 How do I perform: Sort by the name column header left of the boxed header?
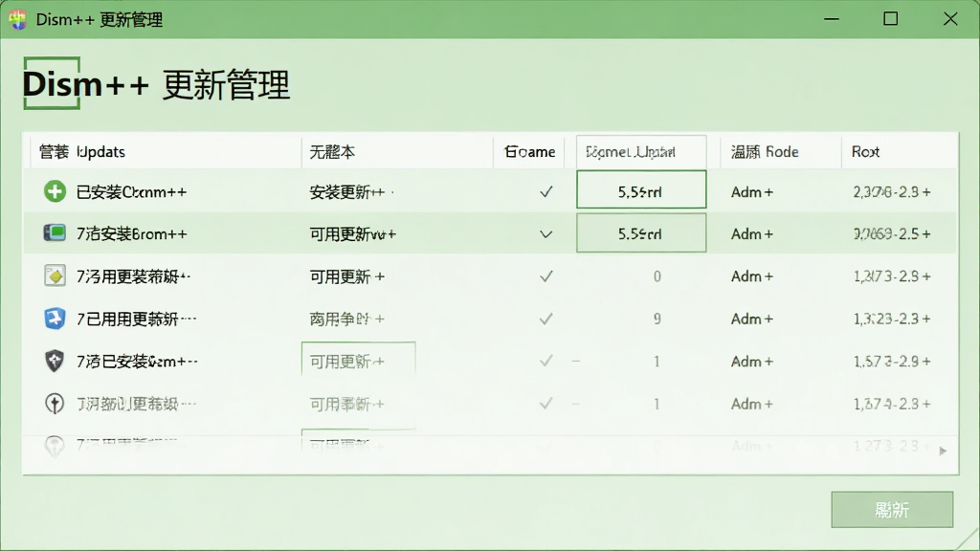tap(529, 152)
